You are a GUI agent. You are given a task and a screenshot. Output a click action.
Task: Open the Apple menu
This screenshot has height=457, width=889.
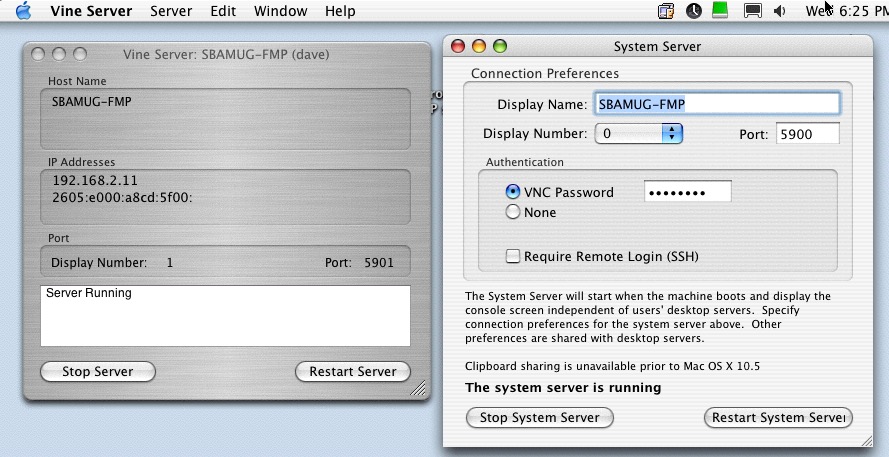(x=23, y=11)
